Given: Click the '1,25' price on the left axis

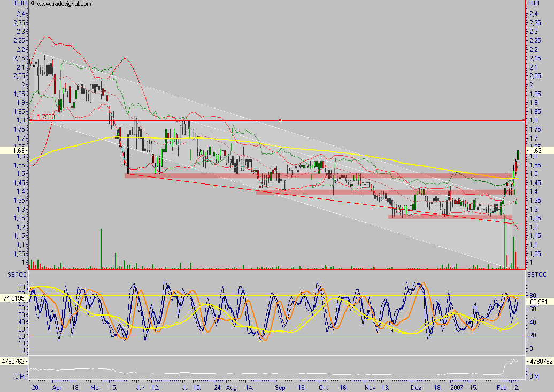Looking at the screenshot, I should tap(19, 218).
